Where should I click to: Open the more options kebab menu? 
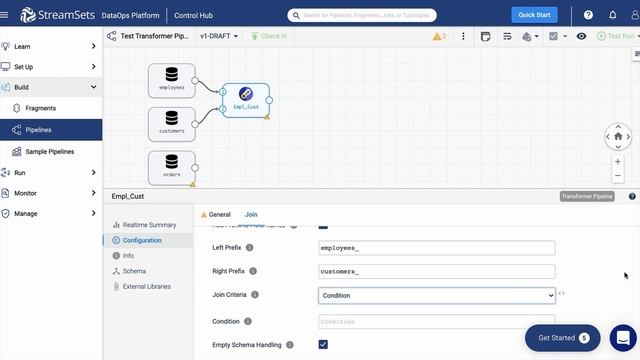[x=463, y=36]
